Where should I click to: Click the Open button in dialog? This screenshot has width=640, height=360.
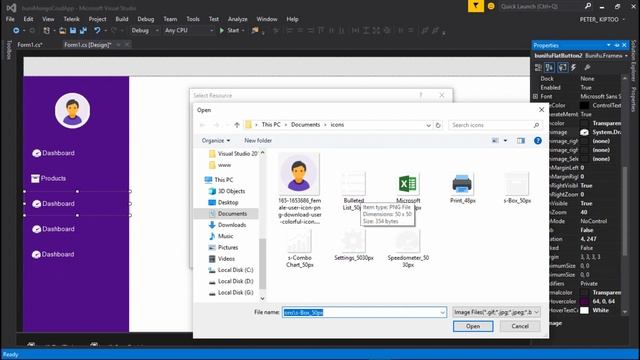pyautogui.click(x=473, y=326)
